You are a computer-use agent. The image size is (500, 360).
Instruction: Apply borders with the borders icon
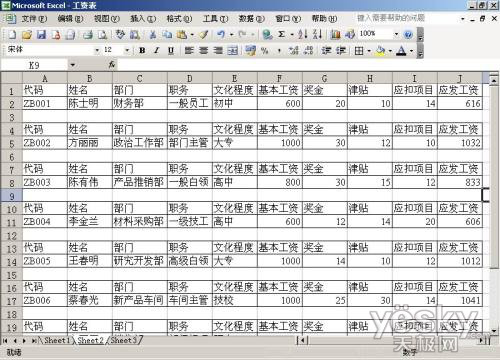[x=359, y=51]
